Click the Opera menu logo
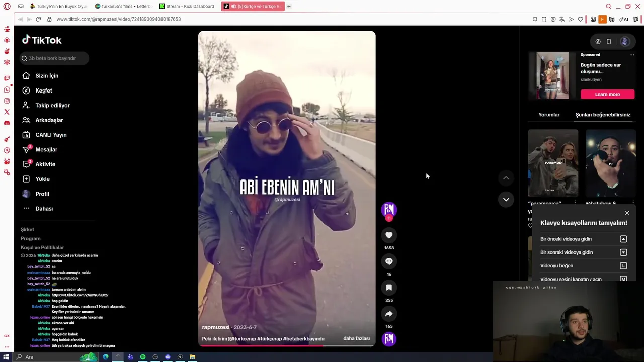The image size is (644, 362). coord(7,6)
